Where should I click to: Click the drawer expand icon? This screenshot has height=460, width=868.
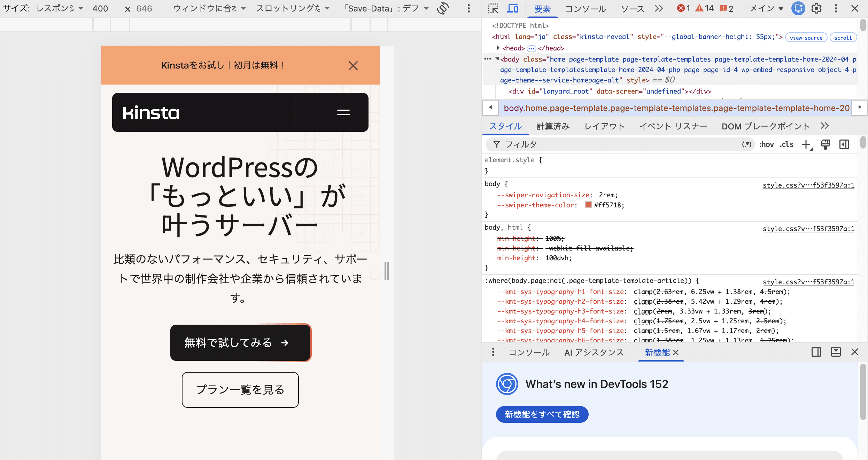tap(836, 352)
